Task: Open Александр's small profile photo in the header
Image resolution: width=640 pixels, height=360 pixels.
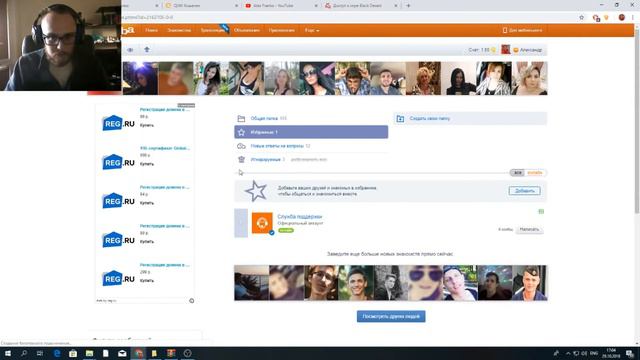Action: point(506,50)
